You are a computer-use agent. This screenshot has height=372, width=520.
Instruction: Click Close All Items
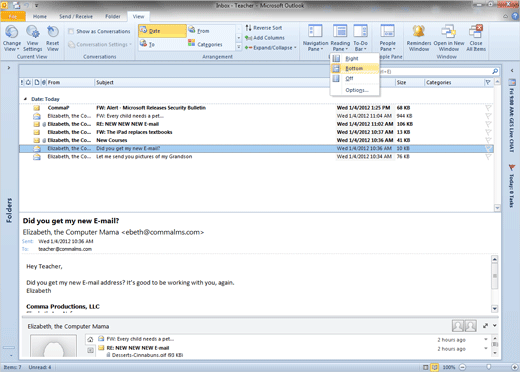pyautogui.click(x=476, y=39)
